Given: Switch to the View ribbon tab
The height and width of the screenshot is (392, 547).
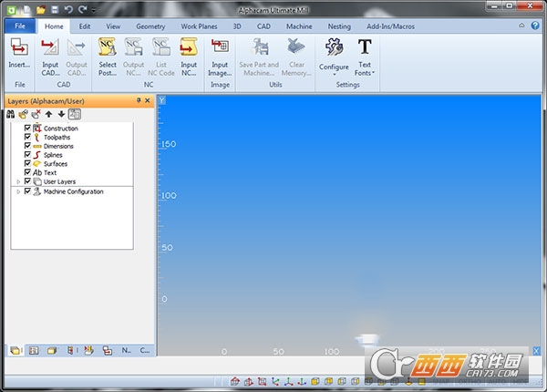Looking at the screenshot, I should (113, 26).
